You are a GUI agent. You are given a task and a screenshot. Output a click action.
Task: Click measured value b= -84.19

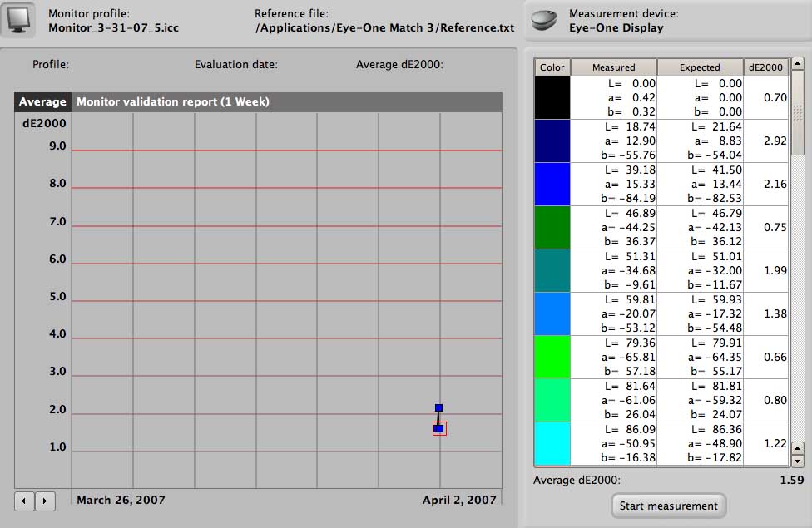(x=628, y=198)
